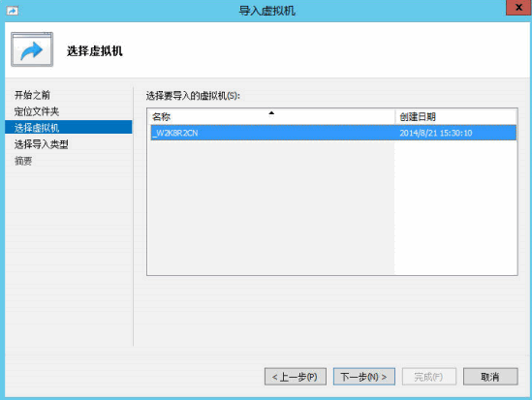Click the 选择要导入的虚拟机(S) label
This screenshot has width=532, height=400.
(193, 96)
